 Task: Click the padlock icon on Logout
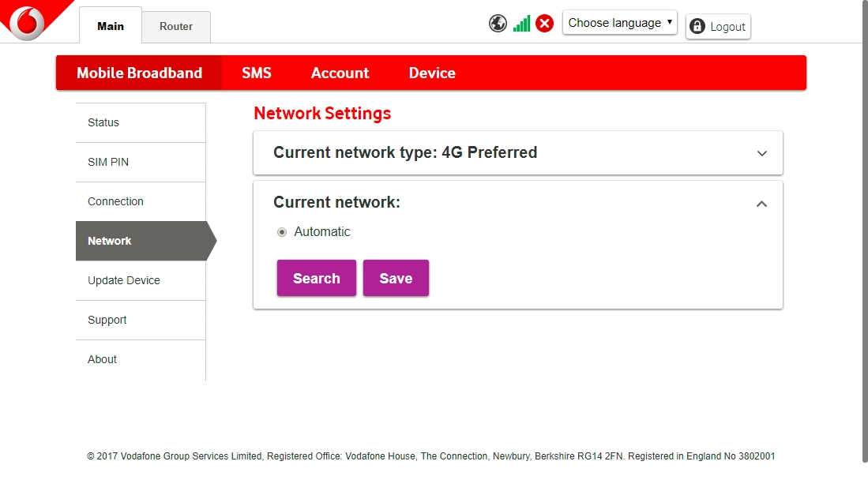(697, 27)
